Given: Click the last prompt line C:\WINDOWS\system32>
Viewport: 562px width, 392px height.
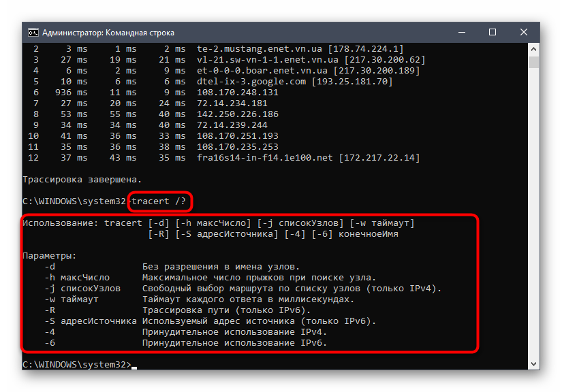Looking at the screenshot, I should tap(77, 364).
